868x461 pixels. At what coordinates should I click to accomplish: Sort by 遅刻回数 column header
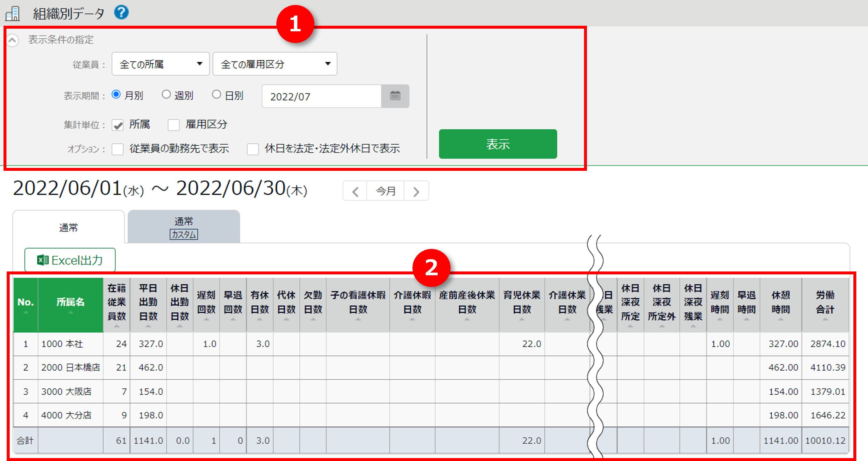pos(206,305)
